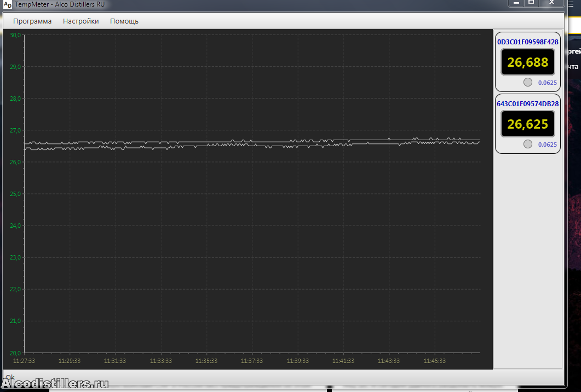Maximize the TempMeter window
Viewport: 581px width, 392px height.
(531, 3)
